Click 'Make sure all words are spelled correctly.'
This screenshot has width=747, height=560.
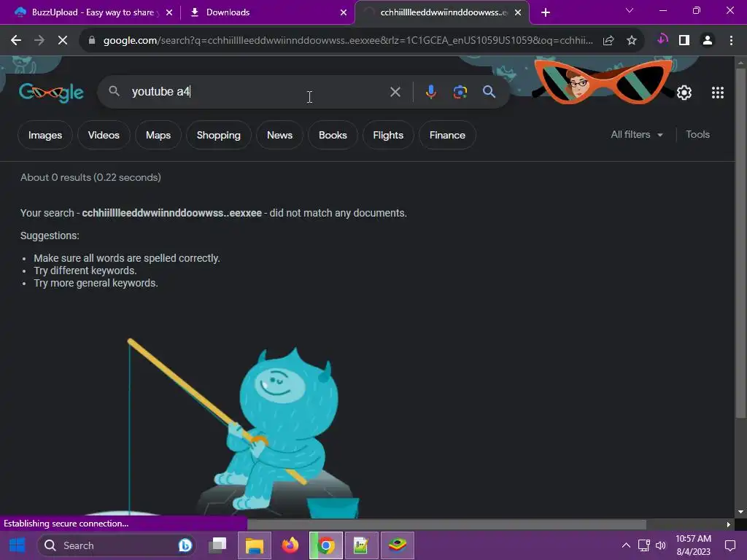(127, 258)
